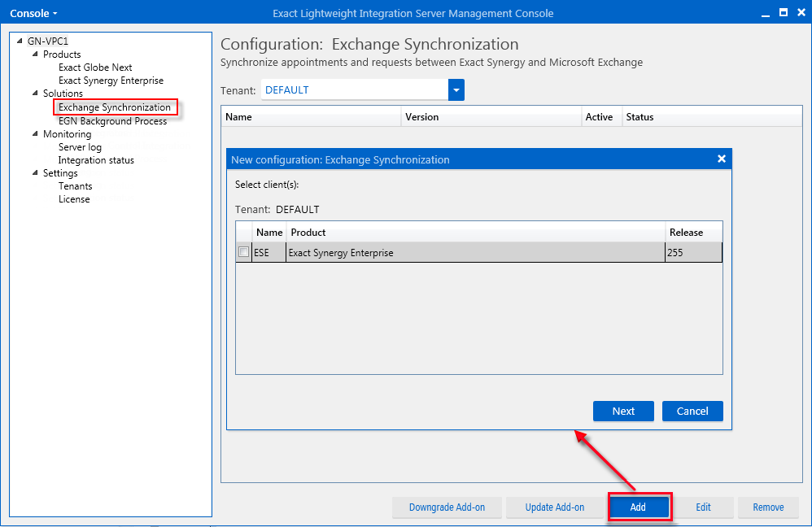
Task: Close the Management Console window
Action: (x=801, y=12)
